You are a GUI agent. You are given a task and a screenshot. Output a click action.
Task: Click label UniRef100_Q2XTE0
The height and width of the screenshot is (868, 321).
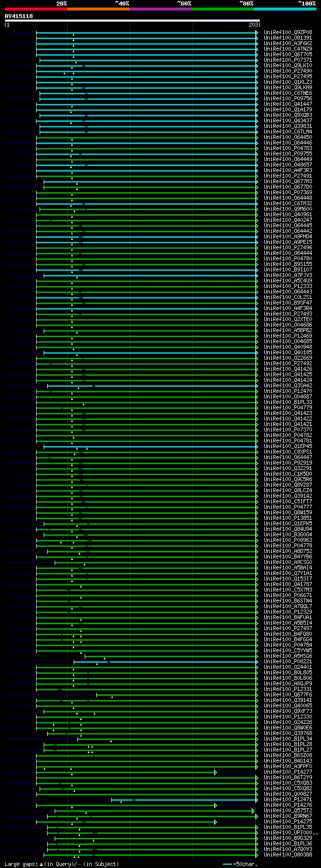coord(288,319)
